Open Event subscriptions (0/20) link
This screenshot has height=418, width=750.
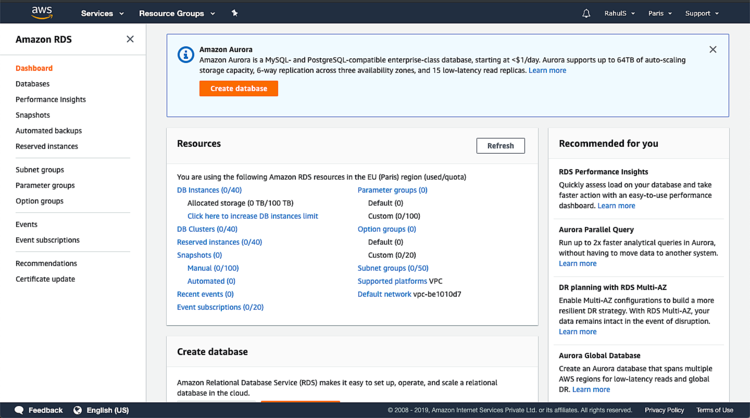pyautogui.click(x=220, y=307)
